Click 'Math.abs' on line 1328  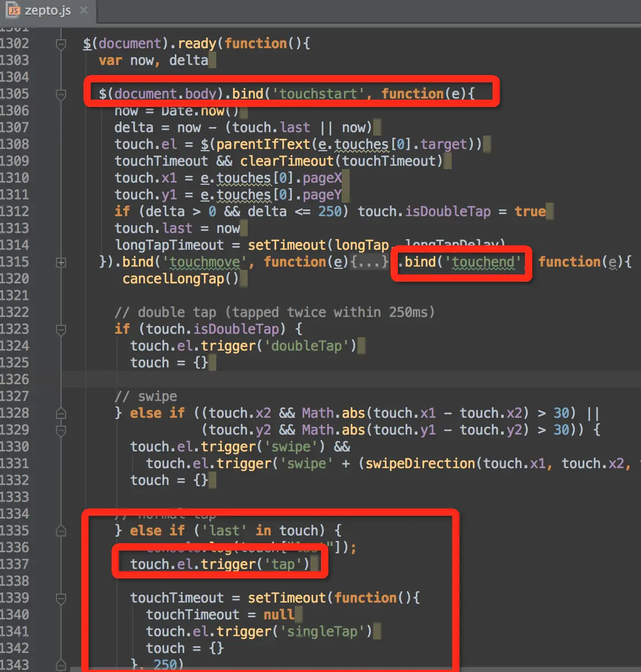pos(333,413)
